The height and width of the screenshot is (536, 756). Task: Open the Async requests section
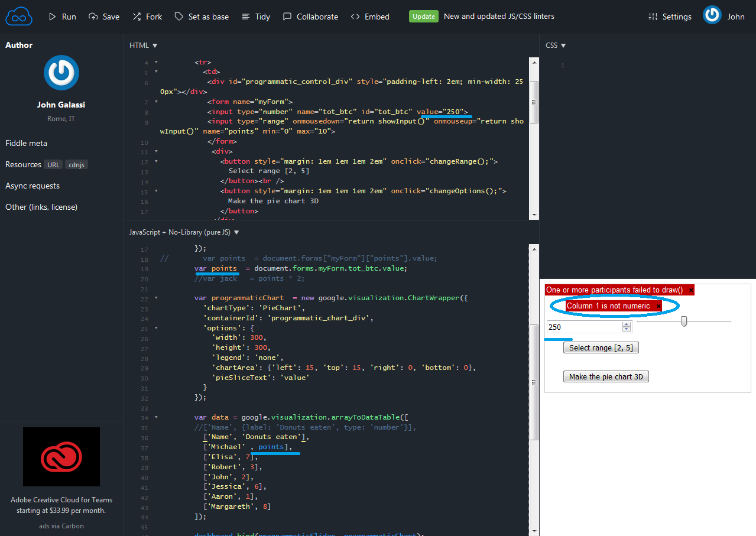click(33, 186)
